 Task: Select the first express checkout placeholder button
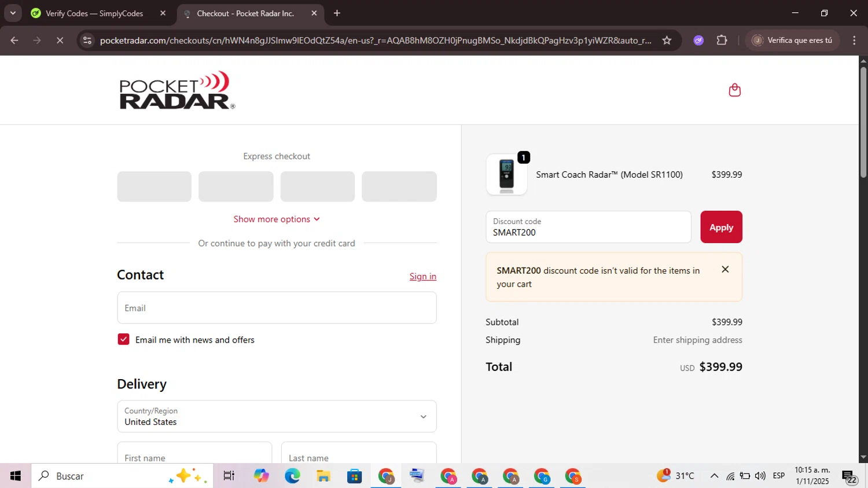tap(154, 186)
